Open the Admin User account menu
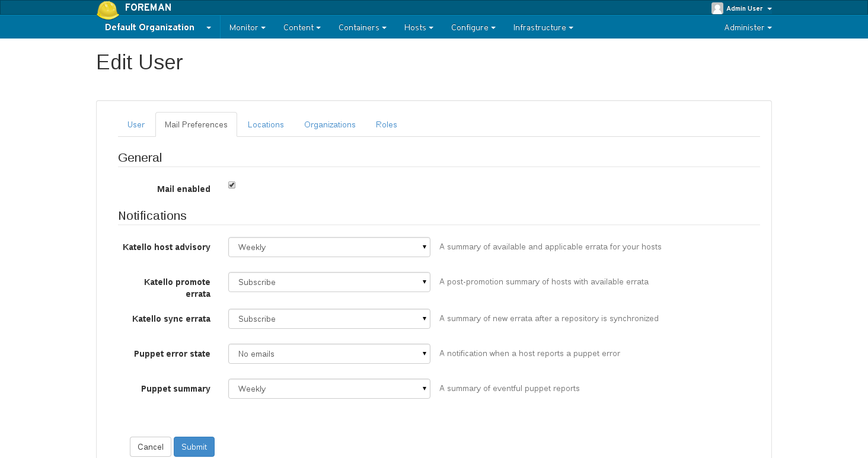This screenshot has width=868, height=458. 742,8
